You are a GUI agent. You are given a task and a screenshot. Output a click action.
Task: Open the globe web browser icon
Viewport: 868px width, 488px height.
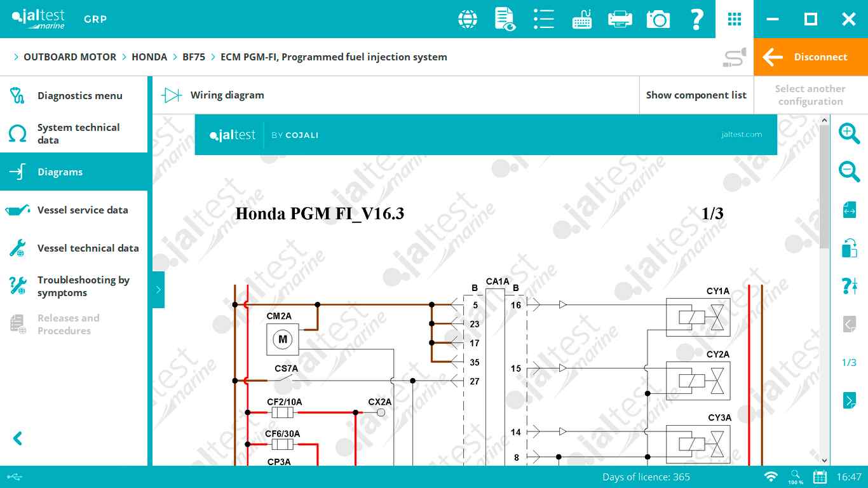(468, 19)
